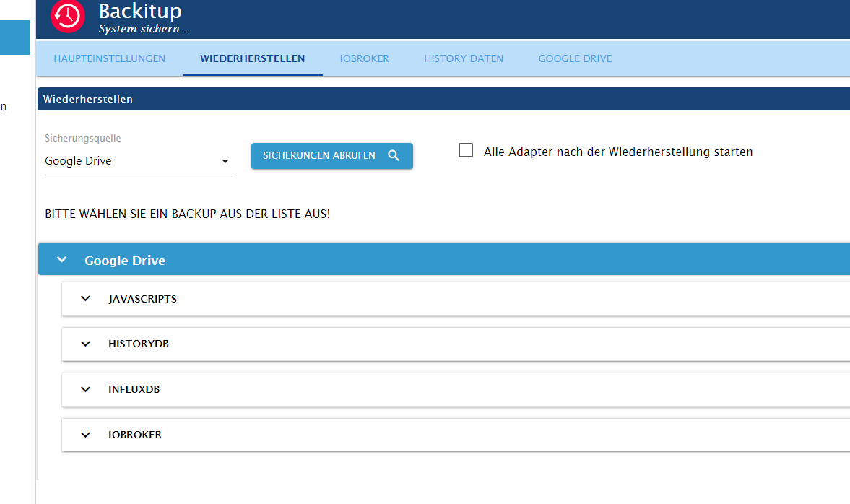The width and height of the screenshot is (850, 504).
Task: Click the HISTORYDB row label
Action: tap(139, 344)
